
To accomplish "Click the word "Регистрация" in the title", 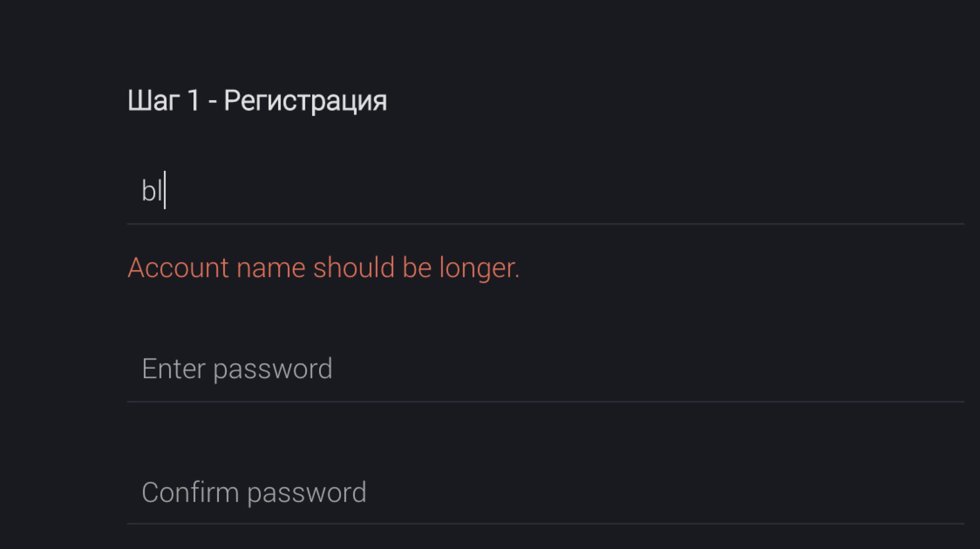I will point(305,102).
